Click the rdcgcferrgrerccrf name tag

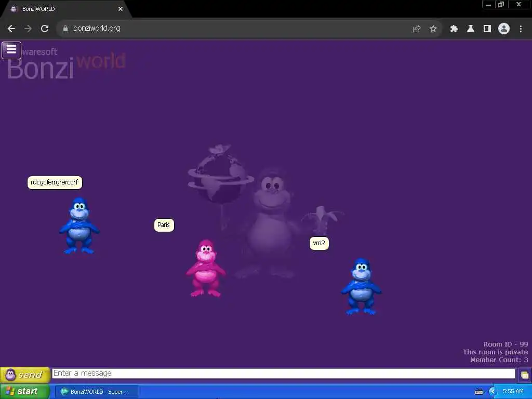coord(55,182)
